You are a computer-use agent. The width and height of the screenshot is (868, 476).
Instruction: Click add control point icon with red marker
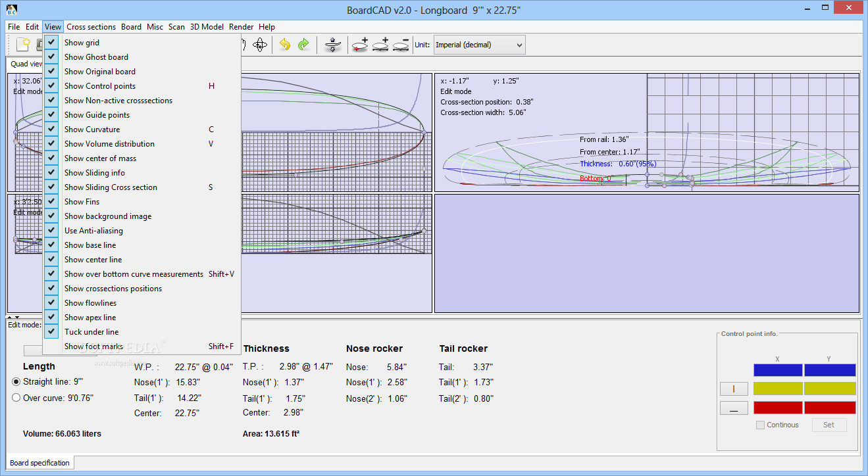(x=360, y=45)
